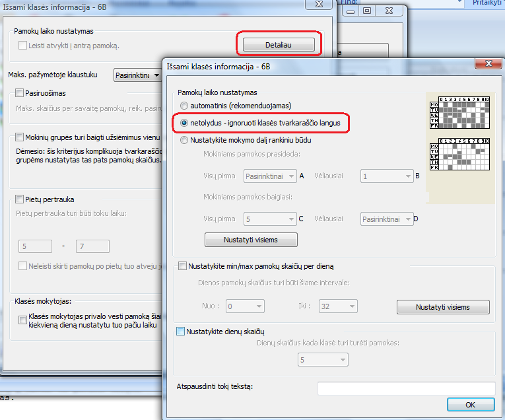Click the Atspausdinti tokį tekstą input field
505x420 pixels.
pyautogui.click(x=407, y=388)
